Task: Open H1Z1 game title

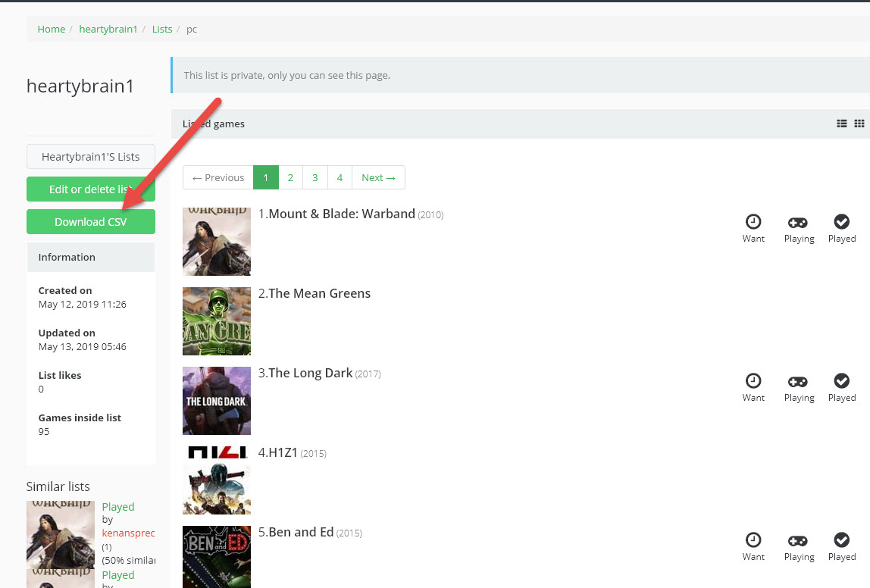Action: point(283,452)
